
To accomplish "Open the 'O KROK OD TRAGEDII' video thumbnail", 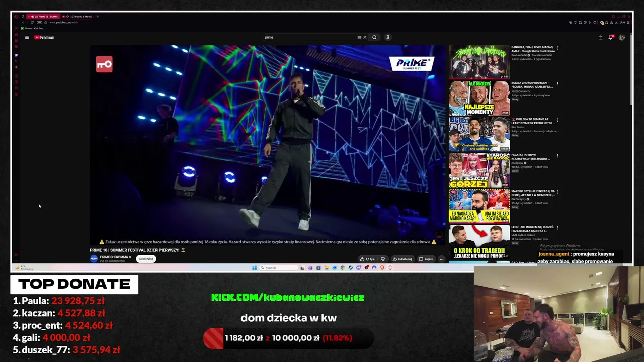I will pyautogui.click(x=479, y=242).
